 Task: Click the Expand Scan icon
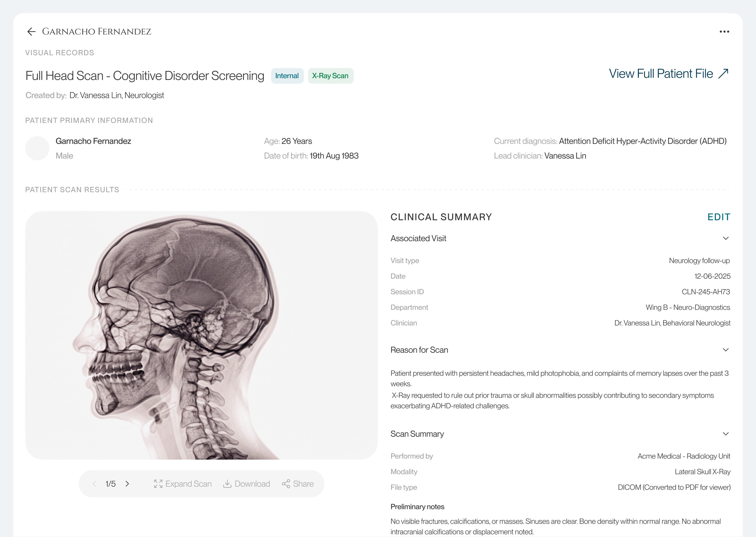point(158,484)
